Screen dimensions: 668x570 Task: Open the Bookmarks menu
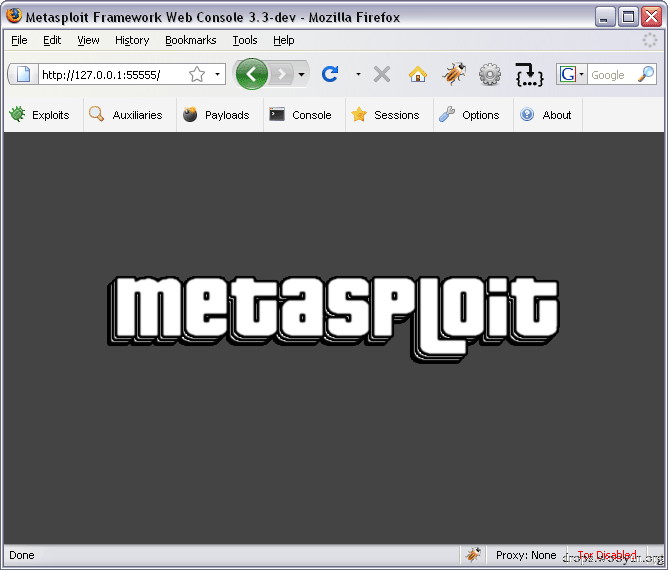(190, 40)
